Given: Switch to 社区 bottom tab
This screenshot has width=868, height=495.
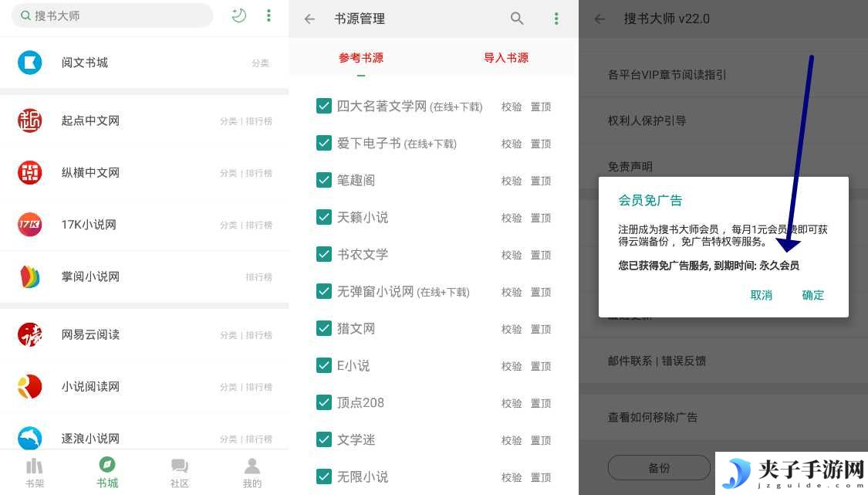Looking at the screenshot, I should pos(179,473).
